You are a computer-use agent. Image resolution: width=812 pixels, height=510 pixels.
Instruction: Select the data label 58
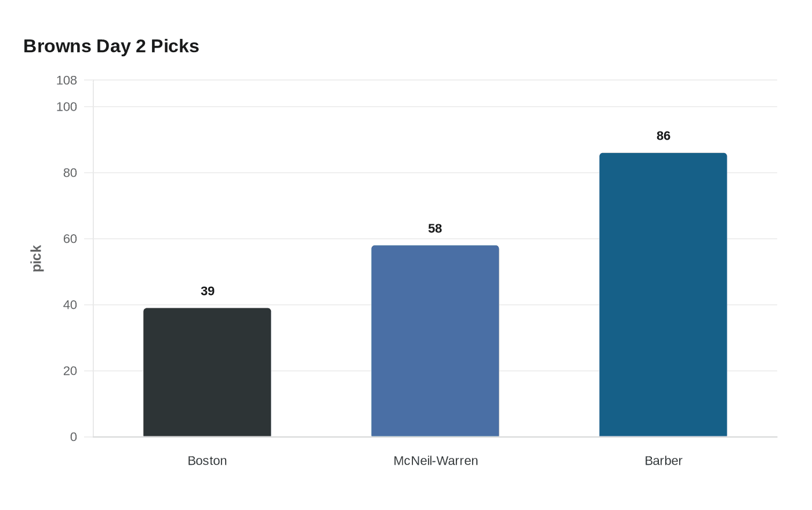435,228
